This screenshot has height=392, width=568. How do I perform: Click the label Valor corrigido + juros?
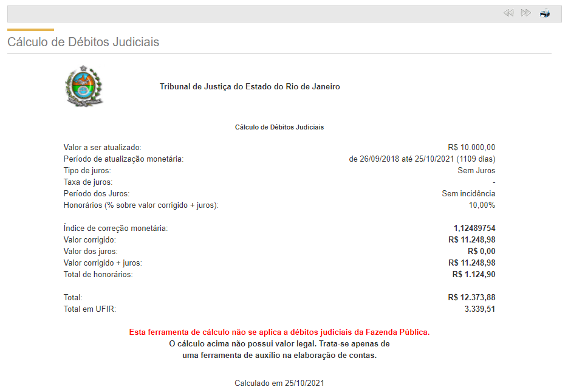103,263
